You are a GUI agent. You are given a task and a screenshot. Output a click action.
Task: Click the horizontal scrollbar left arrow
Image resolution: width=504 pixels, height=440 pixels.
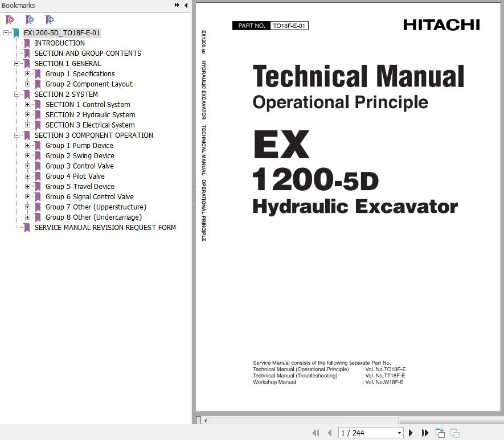[x=206, y=421]
